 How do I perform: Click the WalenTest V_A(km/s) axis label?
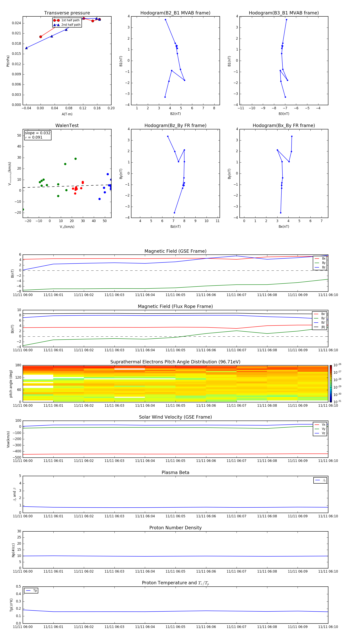point(67,227)
